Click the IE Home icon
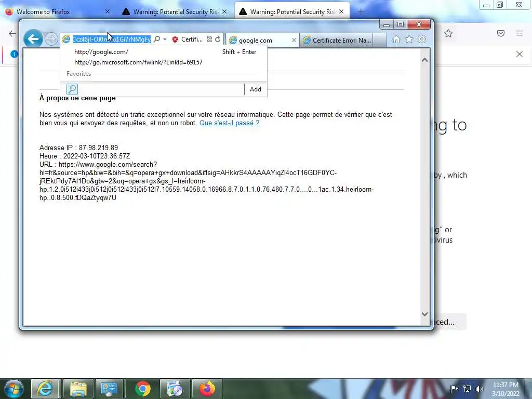This screenshot has height=399, width=532. tap(396, 39)
